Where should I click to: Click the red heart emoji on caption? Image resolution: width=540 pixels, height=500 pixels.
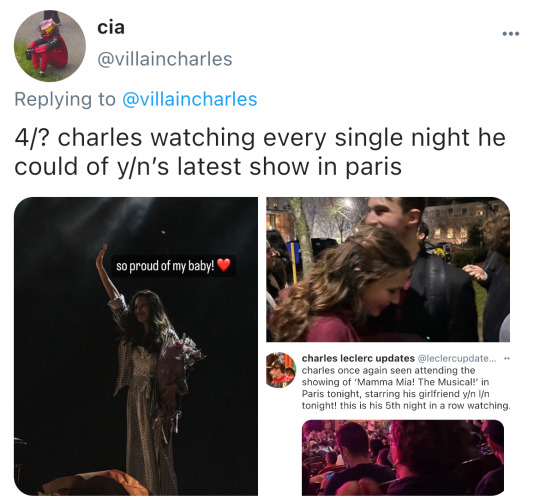pos(224,265)
